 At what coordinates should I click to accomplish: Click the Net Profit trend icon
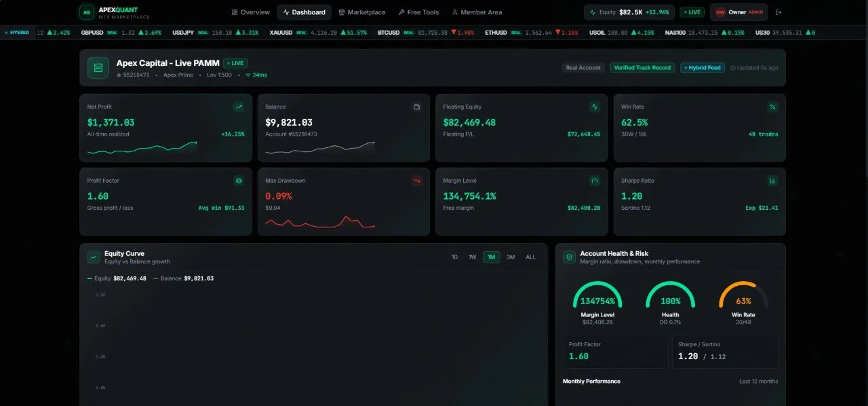pyautogui.click(x=239, y=107)
